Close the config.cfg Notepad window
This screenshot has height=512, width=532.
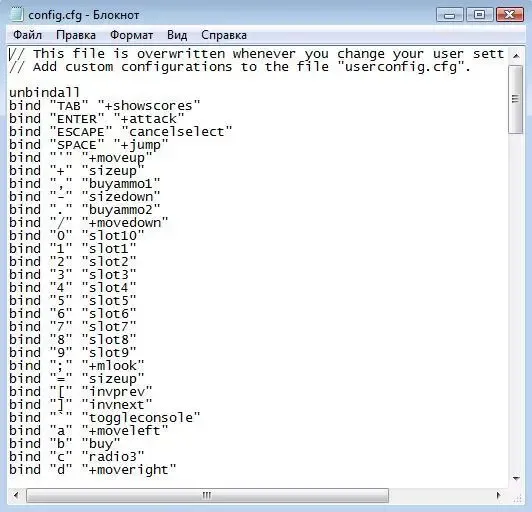pos(510,15)
